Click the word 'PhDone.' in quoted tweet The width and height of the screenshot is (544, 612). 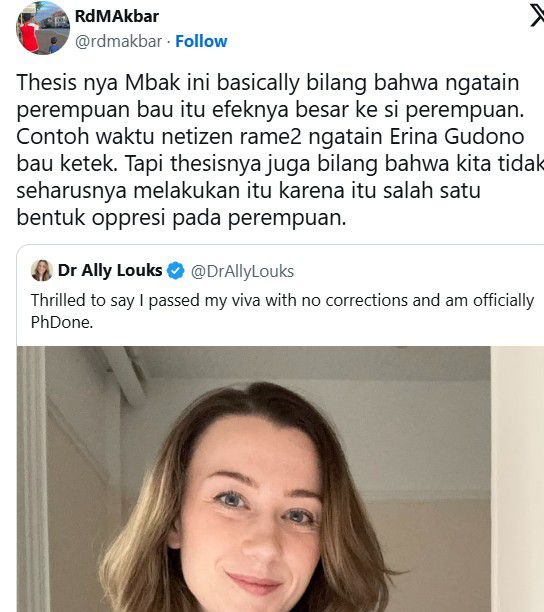click(x=62, y=323)
